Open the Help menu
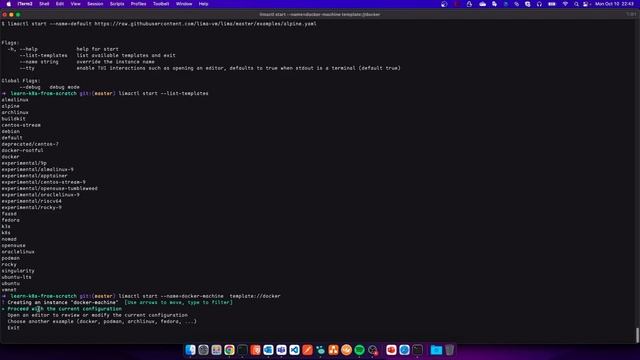This screenshot has height=360, width=640. coord(203,4)
